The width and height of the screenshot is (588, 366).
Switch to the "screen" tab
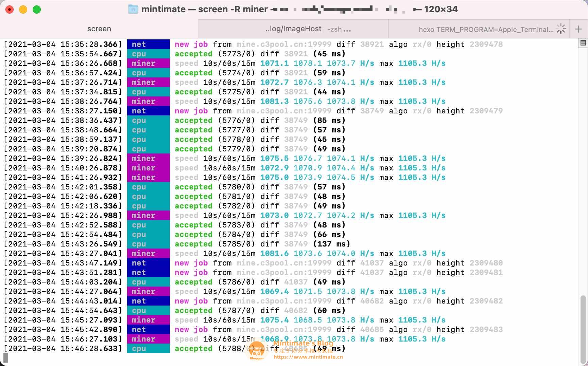click(x=99, y=29)
